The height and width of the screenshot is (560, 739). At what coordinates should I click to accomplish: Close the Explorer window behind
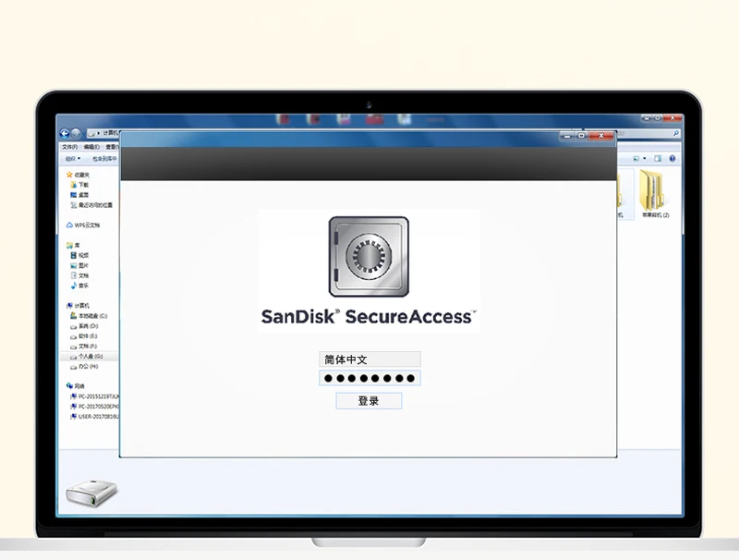(673, 118)
